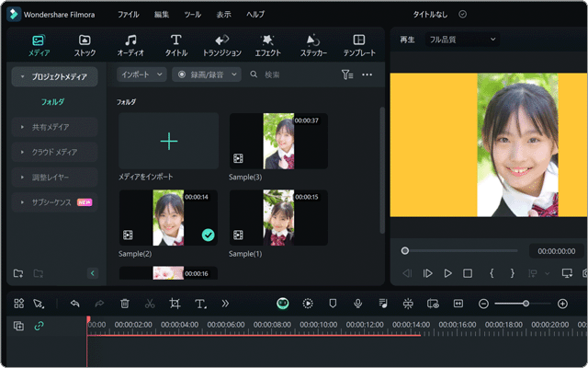Open the ヘルプ menu
The height and width of the screenshot is (368, 588).
pyautogui.click(x=255, y=15)
